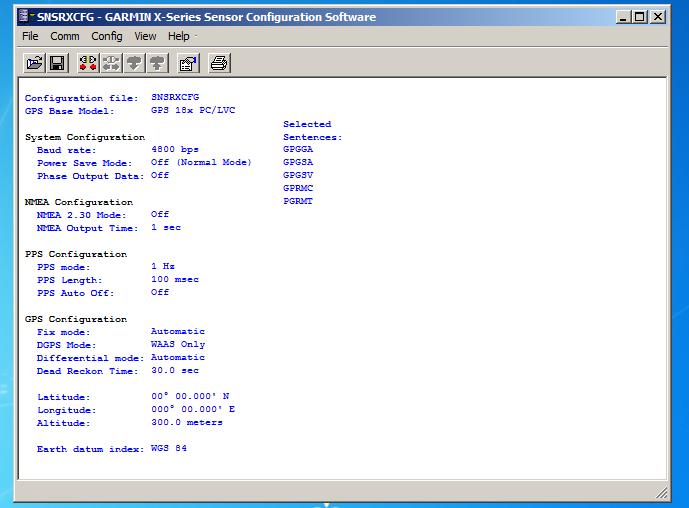The width and height of the screenshot is (689, 508).
Task: Click the Open configuration file icon
Action: 34,63
